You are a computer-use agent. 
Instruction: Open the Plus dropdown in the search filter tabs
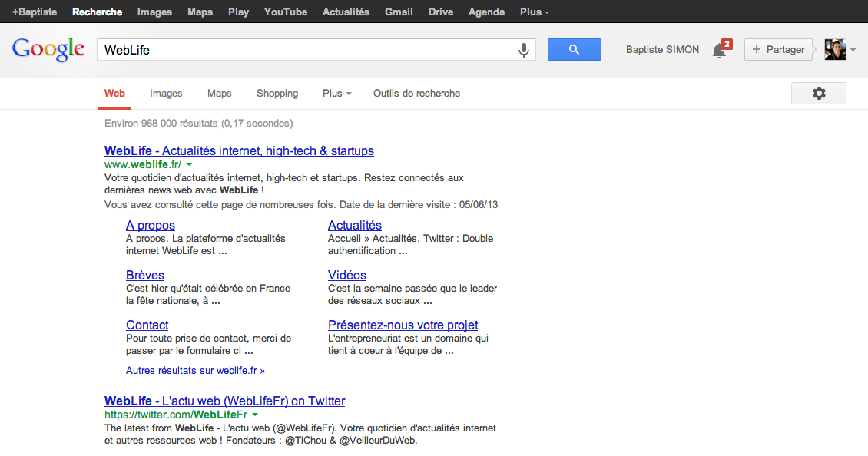[336, 94]
